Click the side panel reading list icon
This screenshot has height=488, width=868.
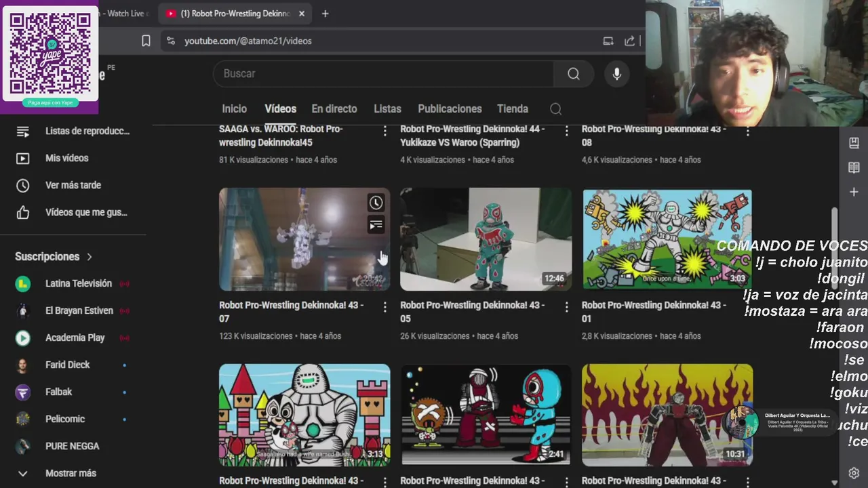point(854,167)
